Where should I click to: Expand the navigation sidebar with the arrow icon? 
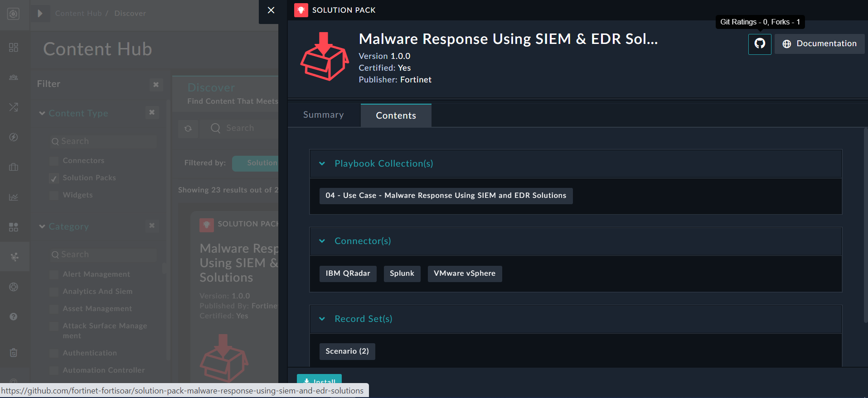pyautogui.click(x=40, y=14)
